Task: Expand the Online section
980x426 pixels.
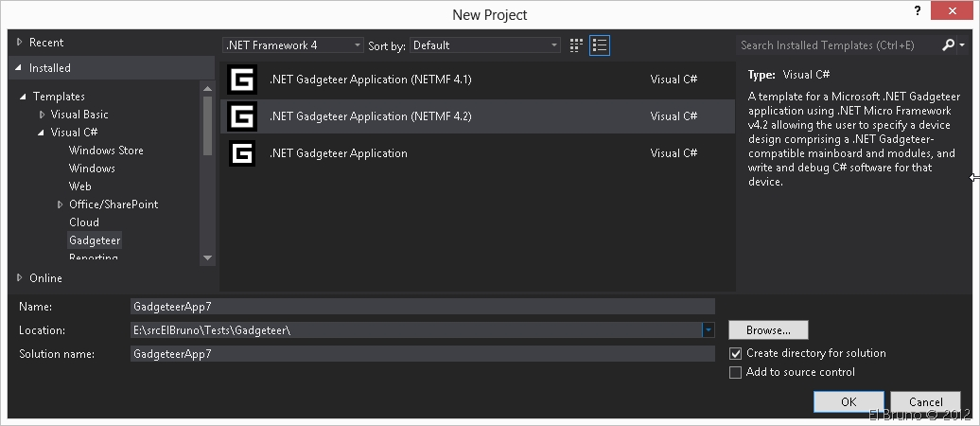Action: point(20,278)
